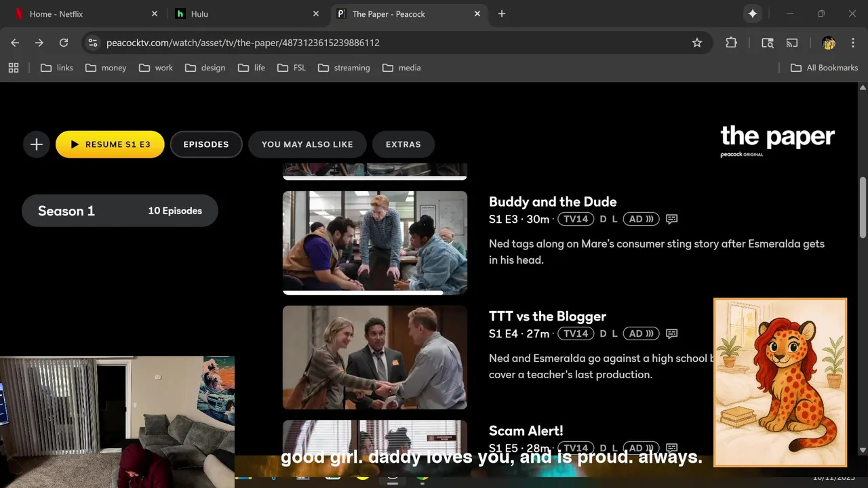Screen dimensions: 868x488
Task: Play the Buddy and the Dude thumbnail
Action: click(x=375, y=242)
